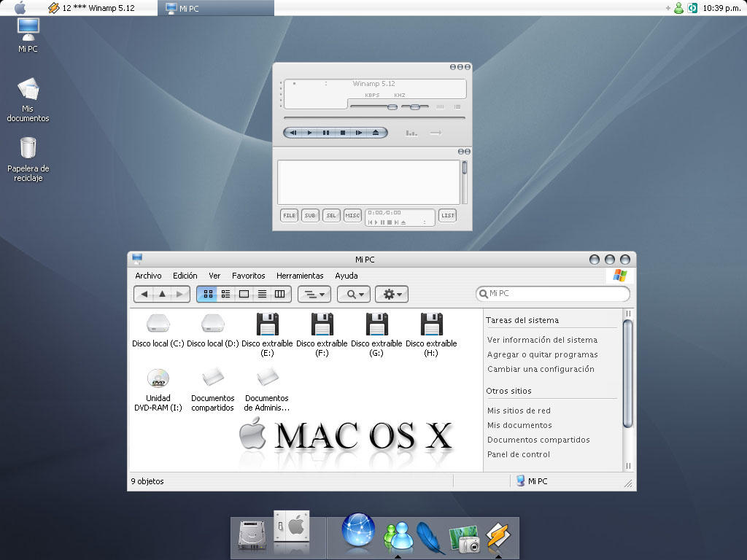Open the Archivo menu in Mi PC
This screenshot has height=560, width=747.
tap(148, 276)
